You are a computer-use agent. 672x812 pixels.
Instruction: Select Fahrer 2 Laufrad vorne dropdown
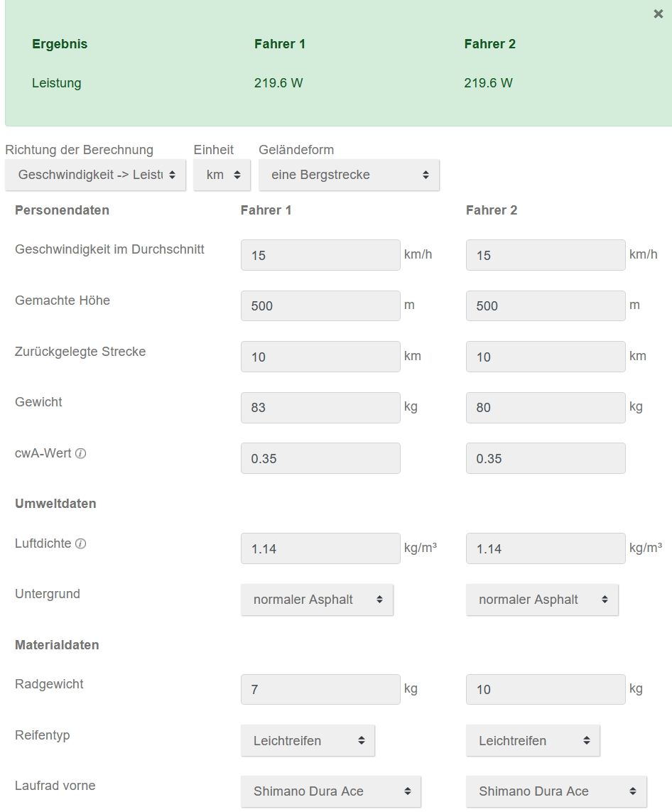click(x=556, y=791)
